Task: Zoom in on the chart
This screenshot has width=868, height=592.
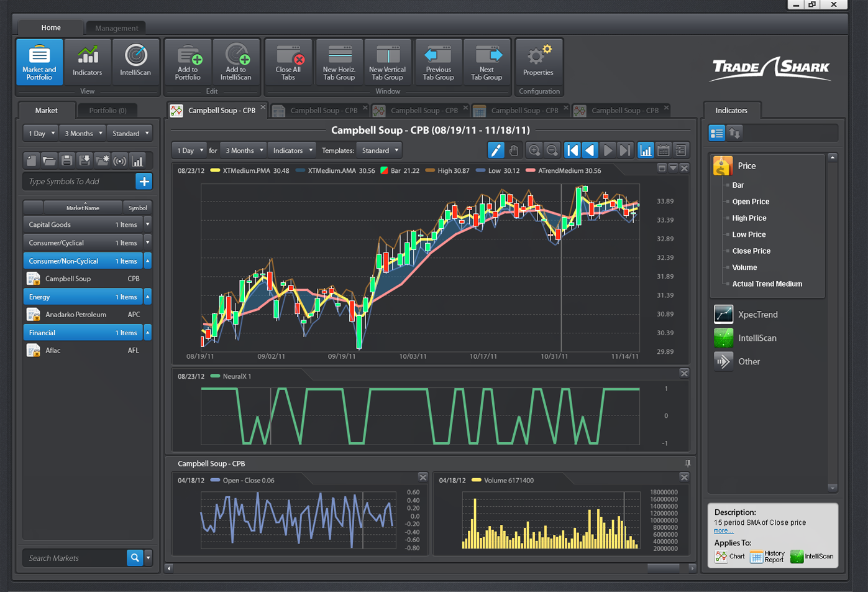Action: point(534,150)
